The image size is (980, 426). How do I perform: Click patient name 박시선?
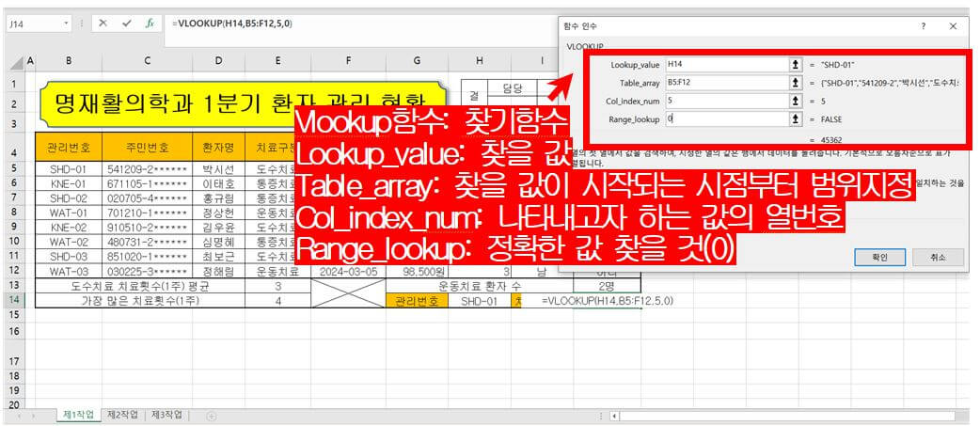[219, 169]
